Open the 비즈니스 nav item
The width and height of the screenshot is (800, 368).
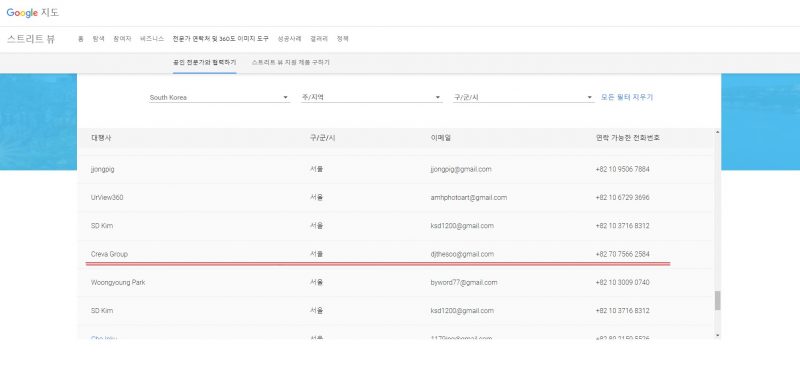click(x=152, y=39)
